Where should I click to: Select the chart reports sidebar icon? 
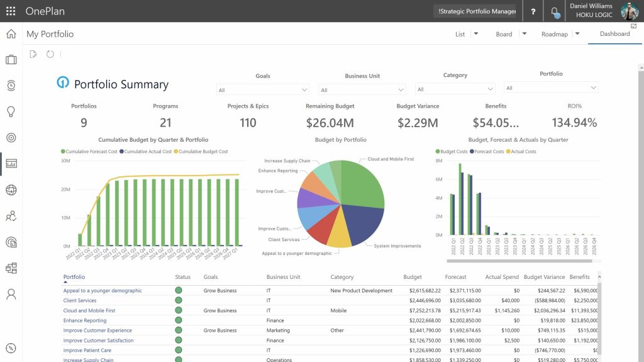coord(11,164)
